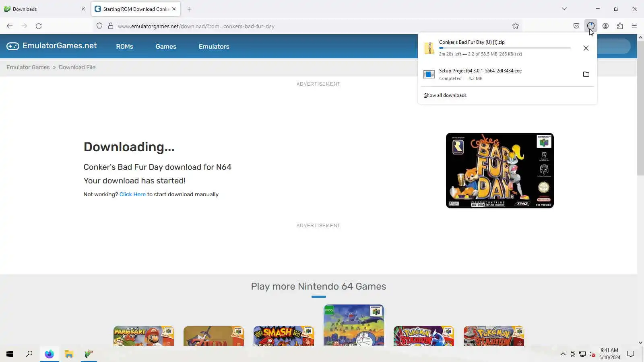The width and height of the screenshot is (644, 362).
Task: Open the Super Smash Bros game thumbnail
Action: pyautogui.click(x=284, y=336)
